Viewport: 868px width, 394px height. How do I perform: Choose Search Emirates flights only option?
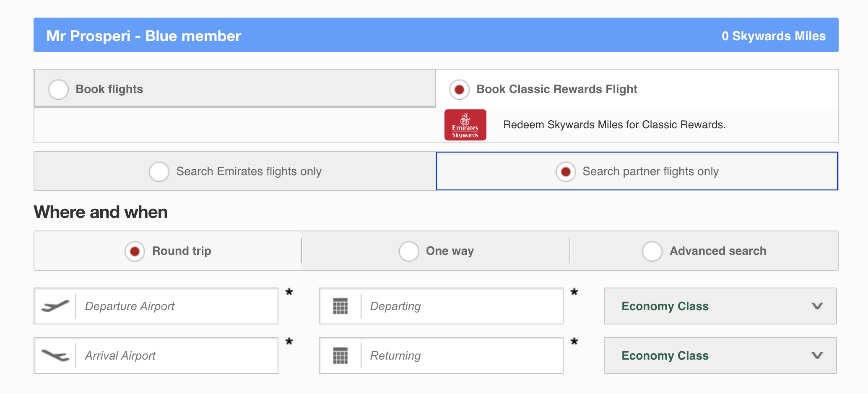click(x=159, y=171)
